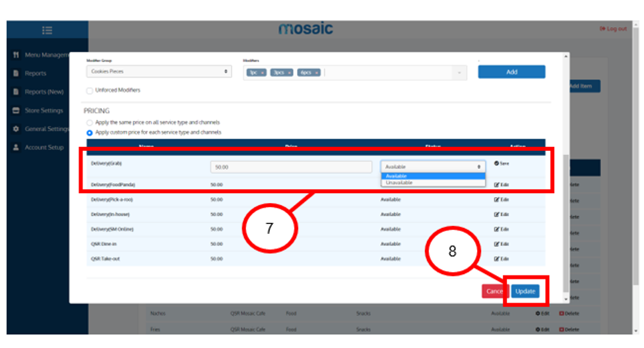Choose Unavailable in the status list
The image size is (644, 348).
433,183
